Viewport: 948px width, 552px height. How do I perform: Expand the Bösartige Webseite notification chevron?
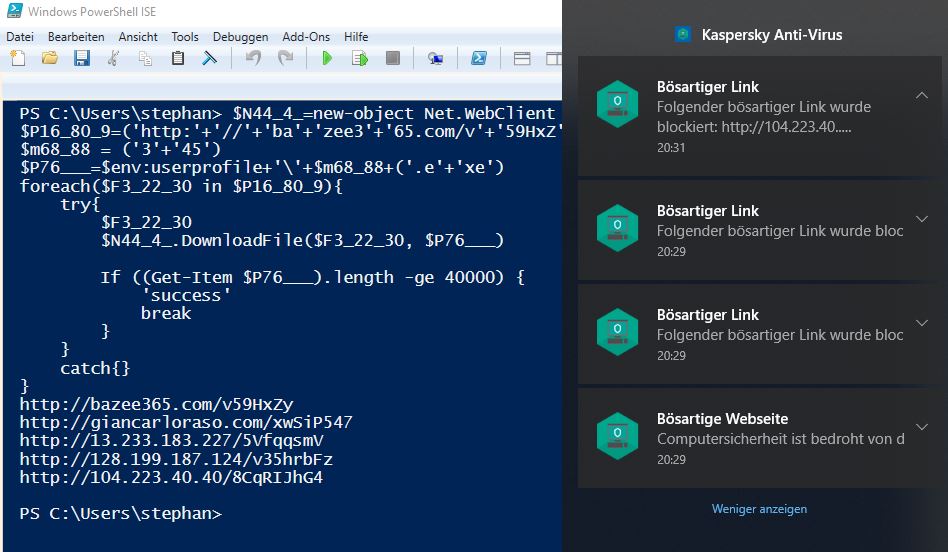point(921,427)
